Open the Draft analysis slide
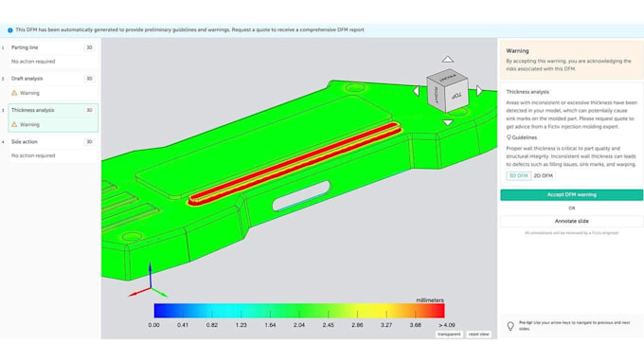644x363 pixels. [x=53, y=85]
